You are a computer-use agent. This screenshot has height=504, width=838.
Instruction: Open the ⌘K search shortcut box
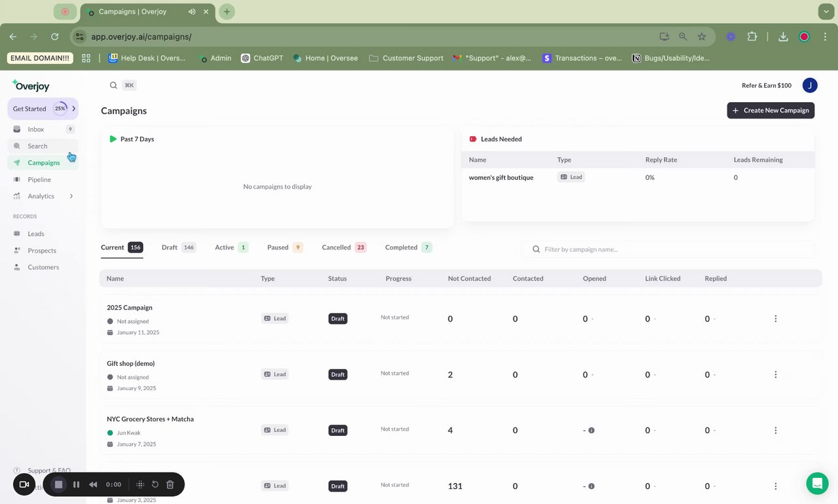pyautogui.click(x=129, y=85)
